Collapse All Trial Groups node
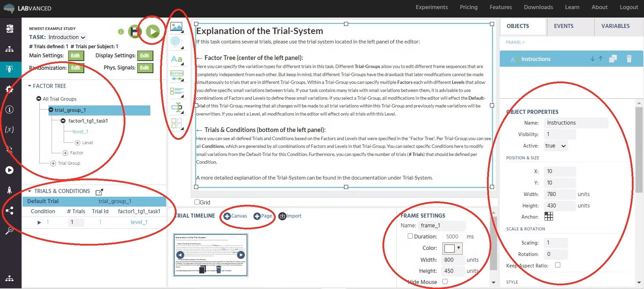This screenshot has width=644, height=289. (39, 99)
